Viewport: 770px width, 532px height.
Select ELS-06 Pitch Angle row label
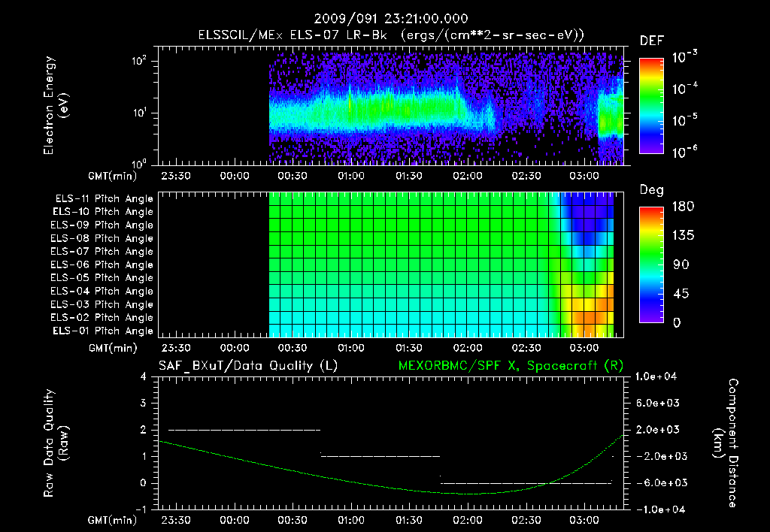coord(102,265)
